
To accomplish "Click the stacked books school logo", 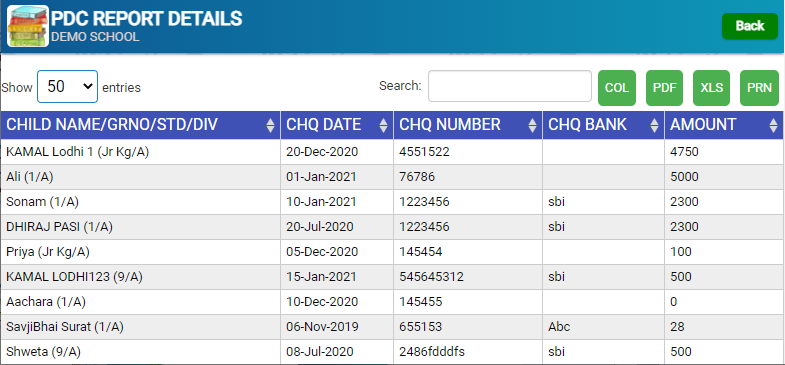I will tap(28, 26).
